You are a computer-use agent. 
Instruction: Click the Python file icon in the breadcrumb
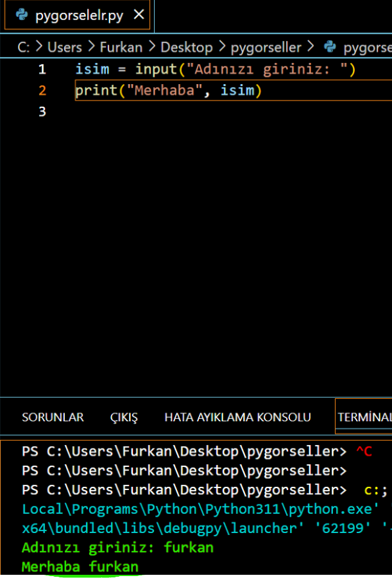coord(330,47)
